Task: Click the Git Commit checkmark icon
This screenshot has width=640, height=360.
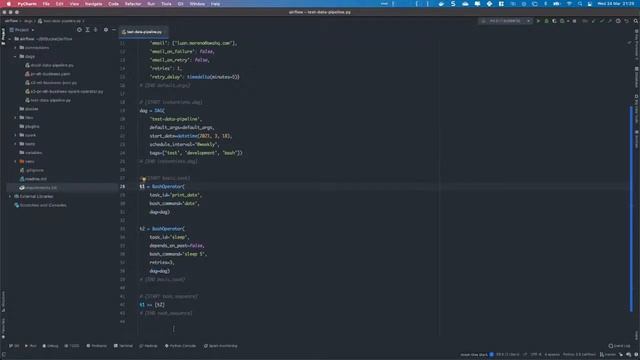Action: 602,21
